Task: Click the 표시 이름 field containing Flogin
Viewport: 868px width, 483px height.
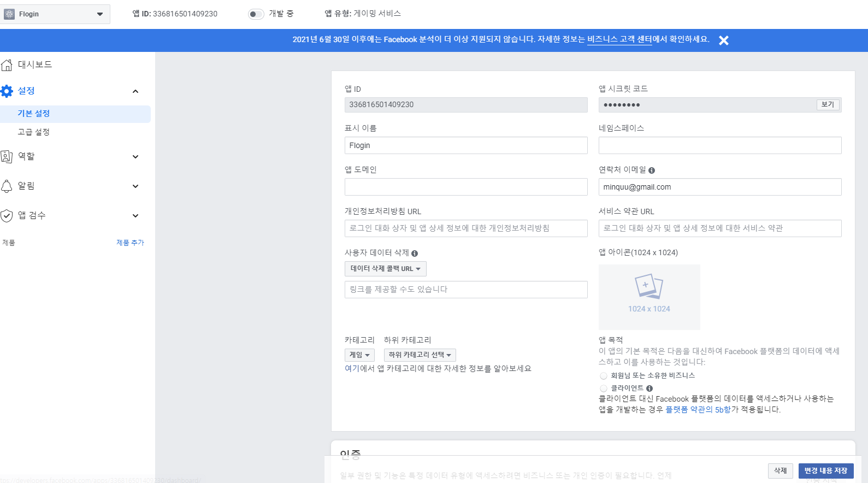Action: (x=466, y=145)
